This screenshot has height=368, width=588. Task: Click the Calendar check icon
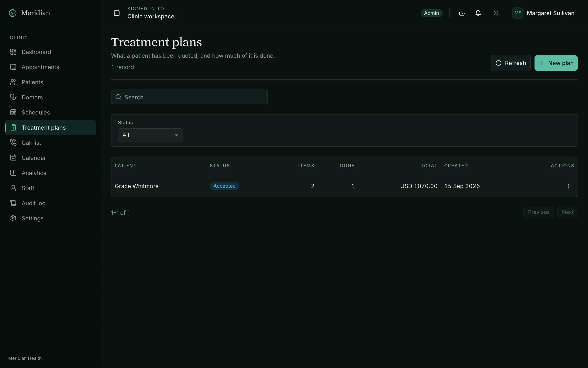point(13,158)
